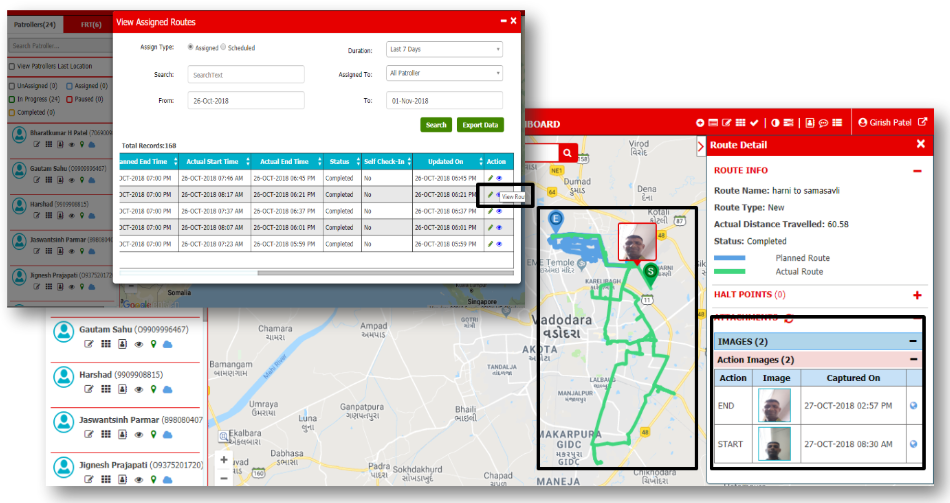Click the contact card icon in dashboard toolbar
The width and height of the screenshot is (950, 503).
coord(809,123)
